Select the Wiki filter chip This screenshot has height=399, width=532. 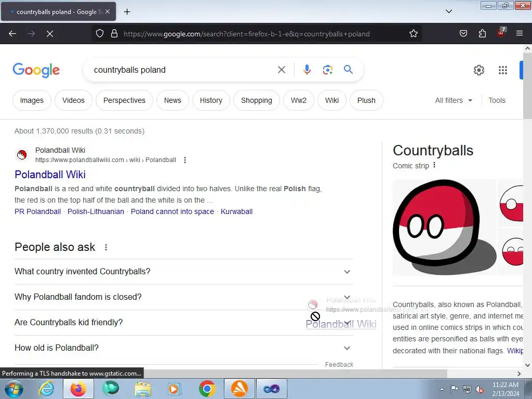pos(332,100)
